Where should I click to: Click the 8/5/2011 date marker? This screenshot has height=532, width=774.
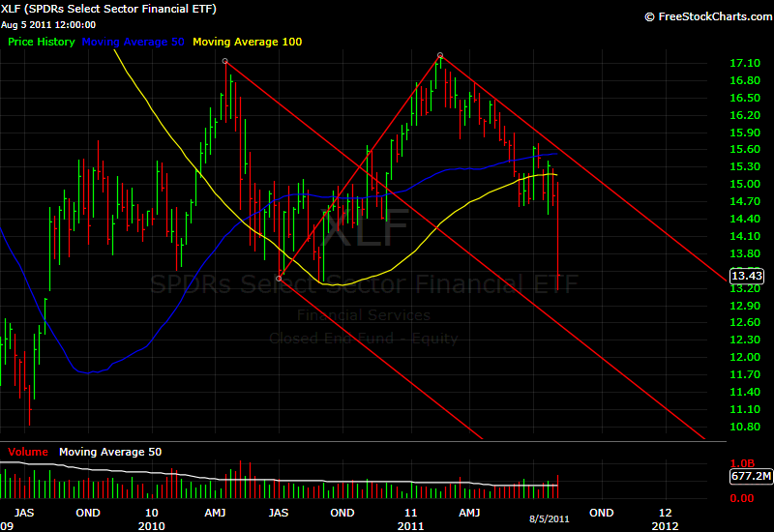(x=550, y=519)
